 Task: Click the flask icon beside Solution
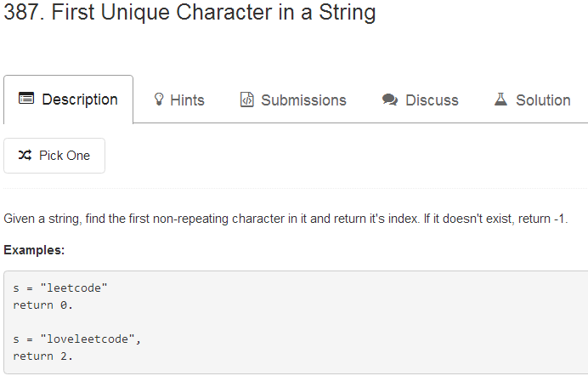tap(500, 100)
